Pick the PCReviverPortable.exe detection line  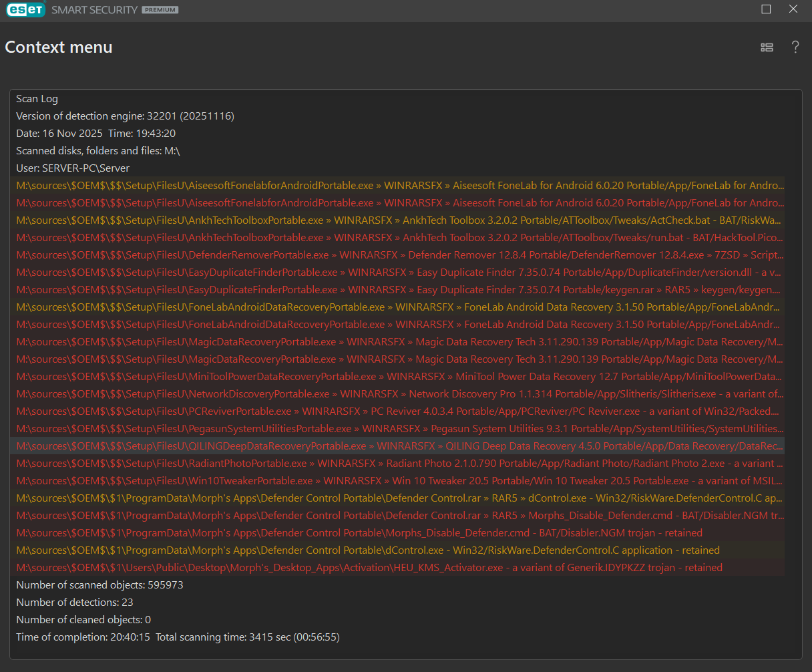(399, 411)
